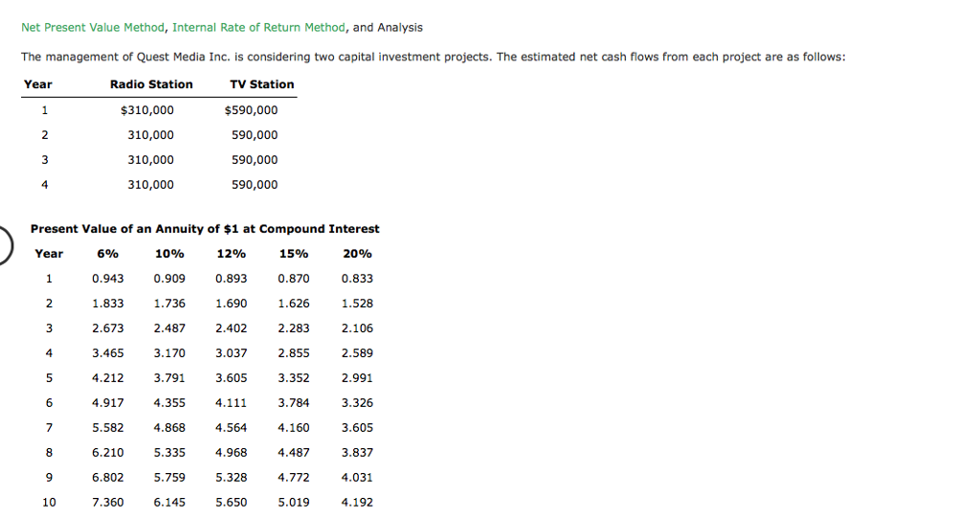The image size is (980, 520).
Task: Select annuity factor 2.673
Action: 107,328
